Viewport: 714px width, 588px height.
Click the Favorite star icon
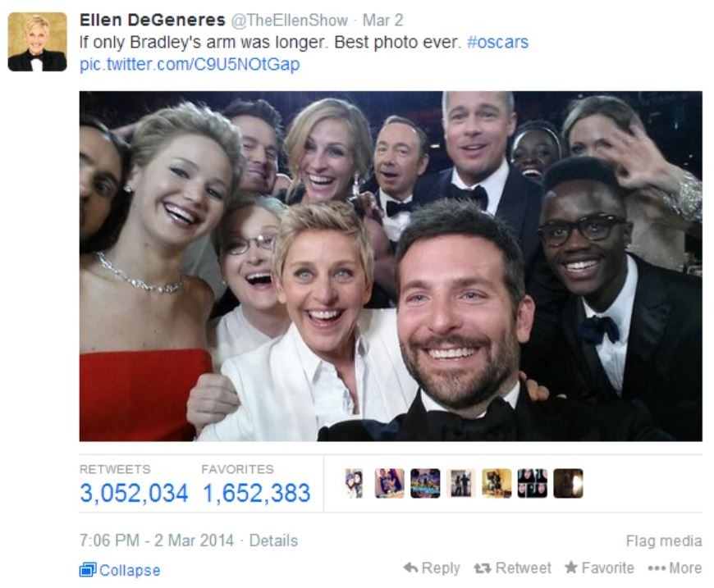pyautogui.click(x=571, y=567)
